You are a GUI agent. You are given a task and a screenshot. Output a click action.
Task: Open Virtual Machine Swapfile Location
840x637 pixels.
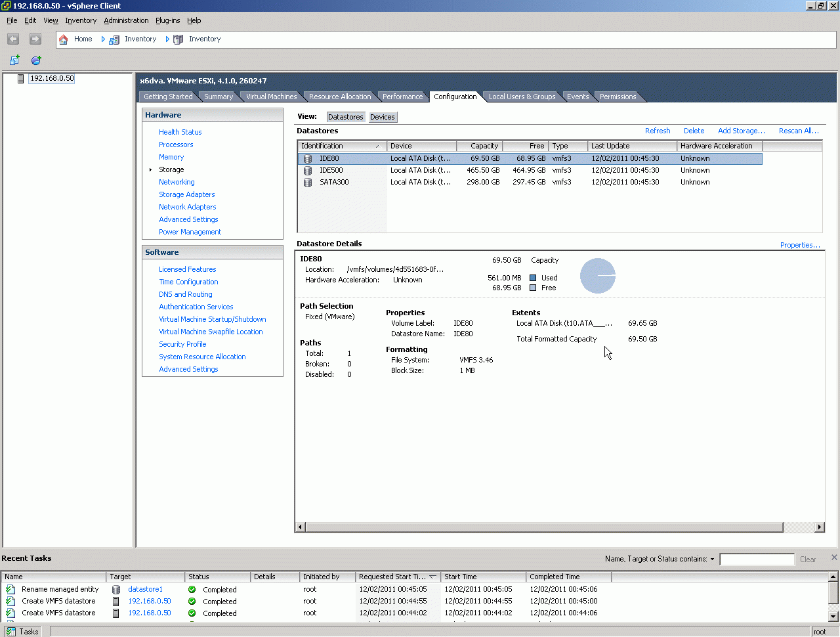pyautogui.click(x=211, y=332)
